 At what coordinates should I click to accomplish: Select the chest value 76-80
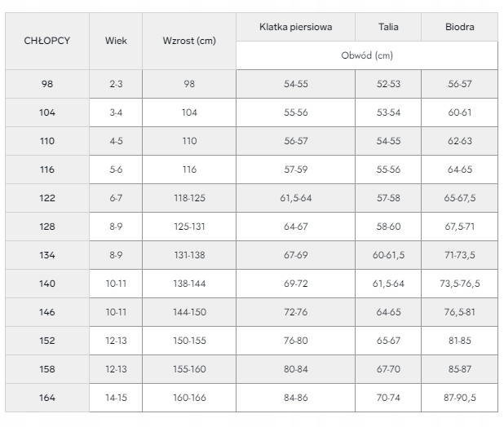click(295, 341)
